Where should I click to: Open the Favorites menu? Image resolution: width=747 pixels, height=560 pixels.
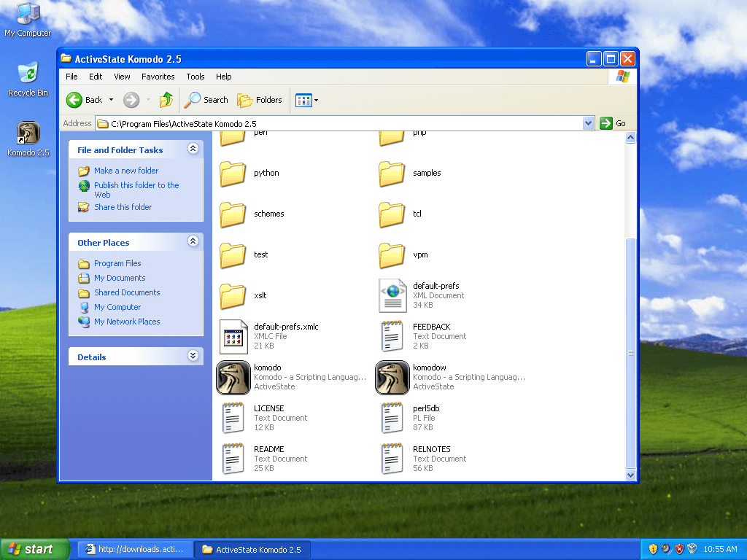pos(158,77)
